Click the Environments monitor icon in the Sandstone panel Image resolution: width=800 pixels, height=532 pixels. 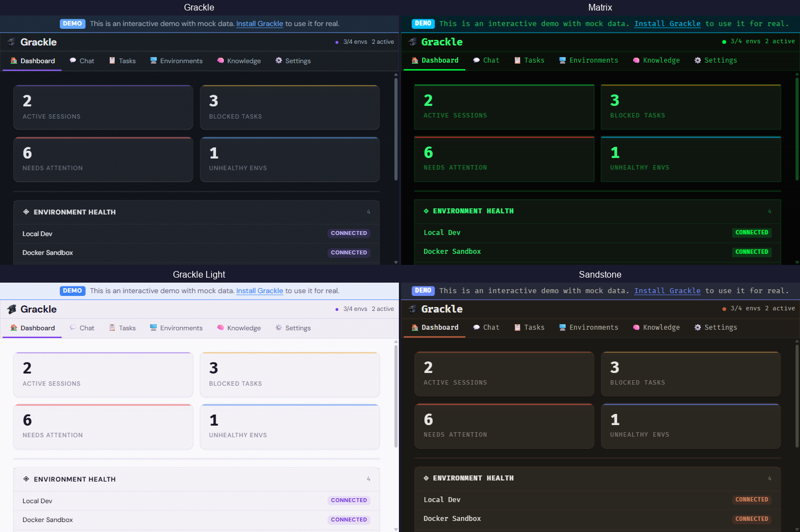coord(562,328)
